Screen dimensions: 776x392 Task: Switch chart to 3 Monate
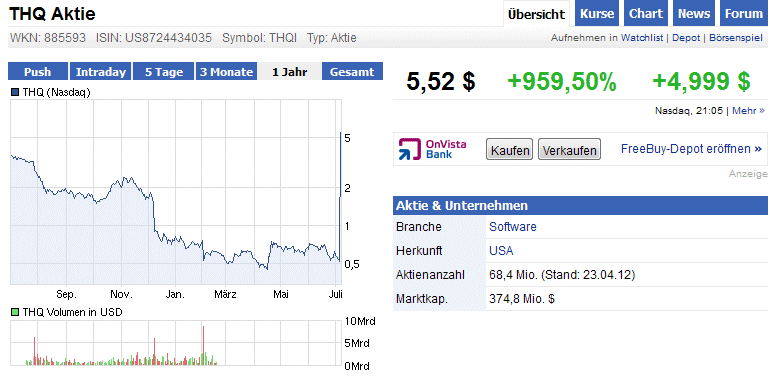pos(227,72)
